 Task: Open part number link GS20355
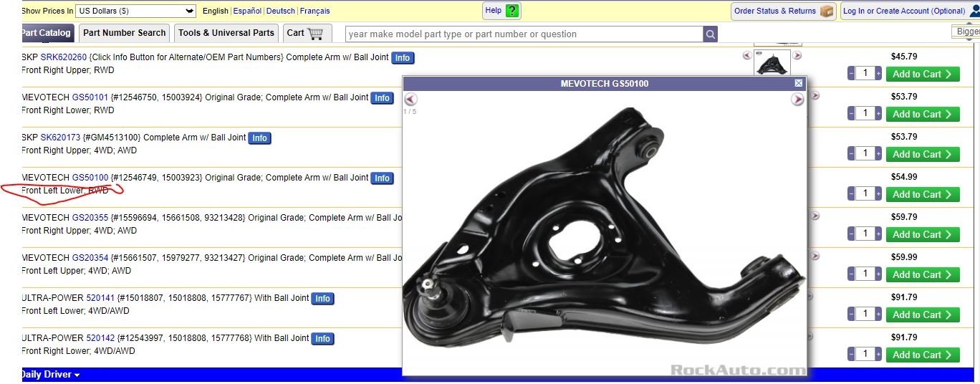[90, 218]
